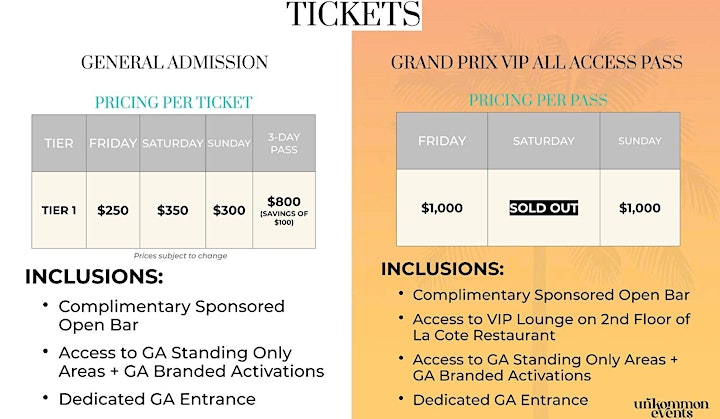
Task: Select the VIP Sunday $1,000 pass
Action: point(640,208)
